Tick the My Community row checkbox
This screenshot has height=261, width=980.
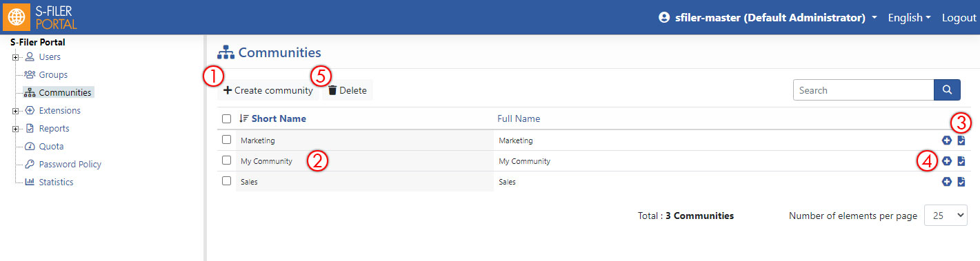(226, 160)
